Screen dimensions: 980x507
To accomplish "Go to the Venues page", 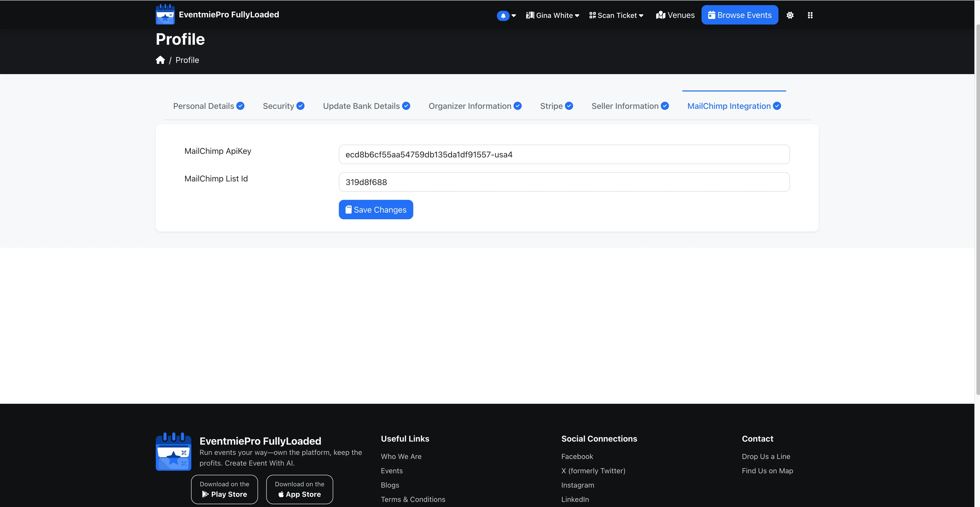I will 675,15.
